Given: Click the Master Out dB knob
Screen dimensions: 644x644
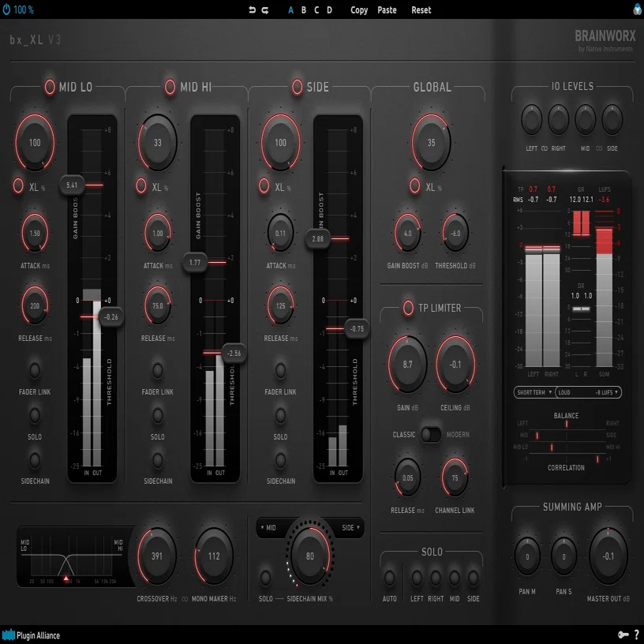Looking at the screenshot, I should (608, 556).
